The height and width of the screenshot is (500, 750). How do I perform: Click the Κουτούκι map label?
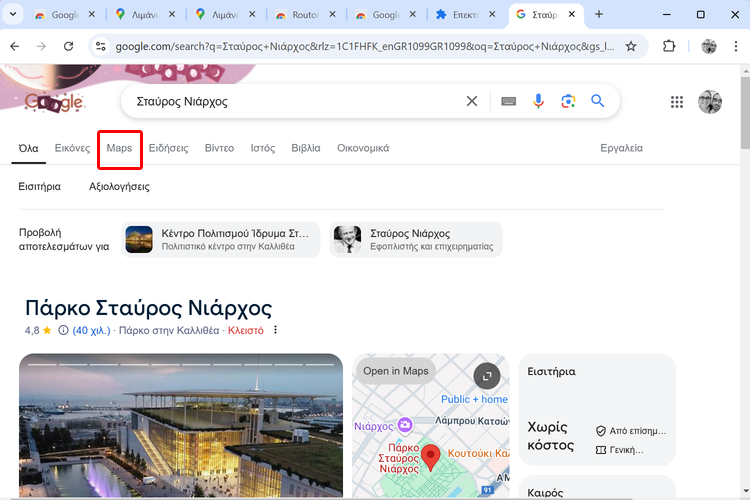pos(478,453)
